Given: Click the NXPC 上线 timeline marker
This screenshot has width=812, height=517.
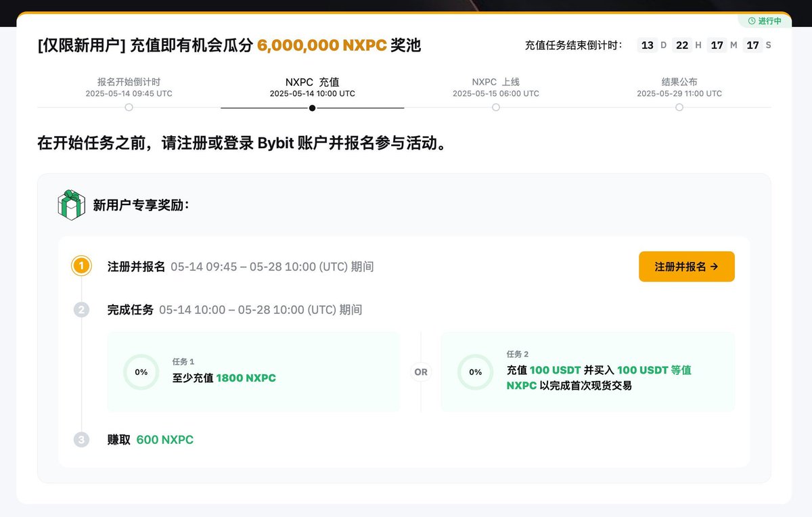Looking at the screenshot, I should (x=496, y=108).
